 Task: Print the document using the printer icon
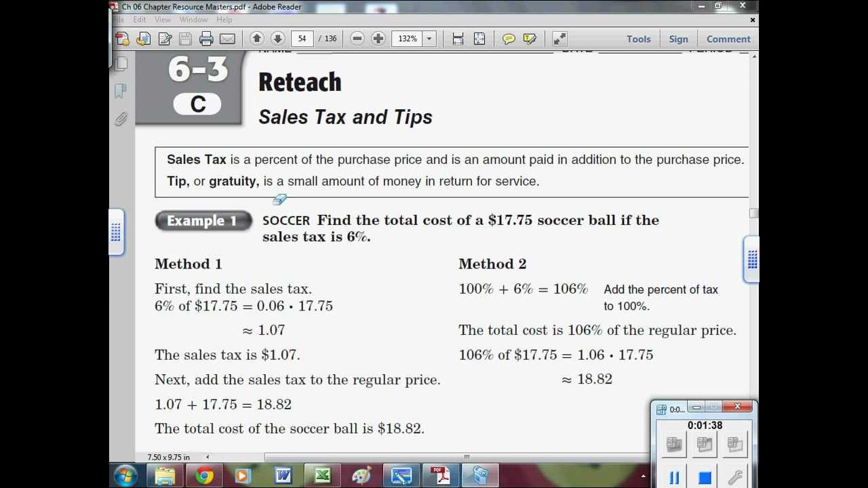coord(206,39)
